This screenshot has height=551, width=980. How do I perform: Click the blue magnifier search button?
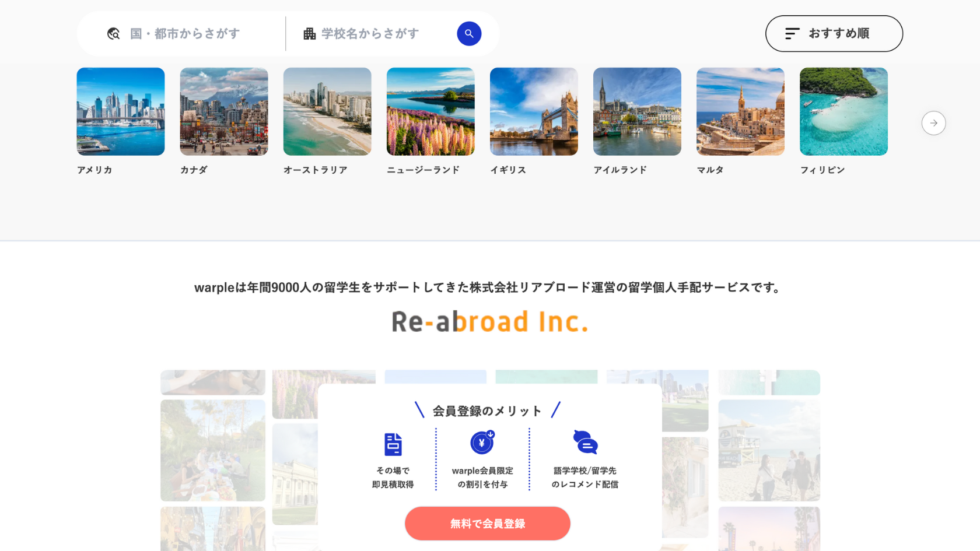469,34
